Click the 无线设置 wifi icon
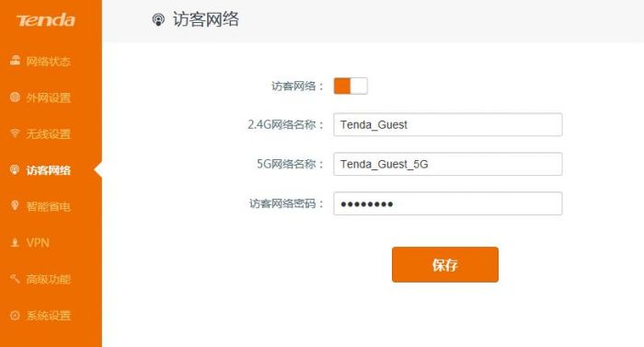 tap(16, 133)
